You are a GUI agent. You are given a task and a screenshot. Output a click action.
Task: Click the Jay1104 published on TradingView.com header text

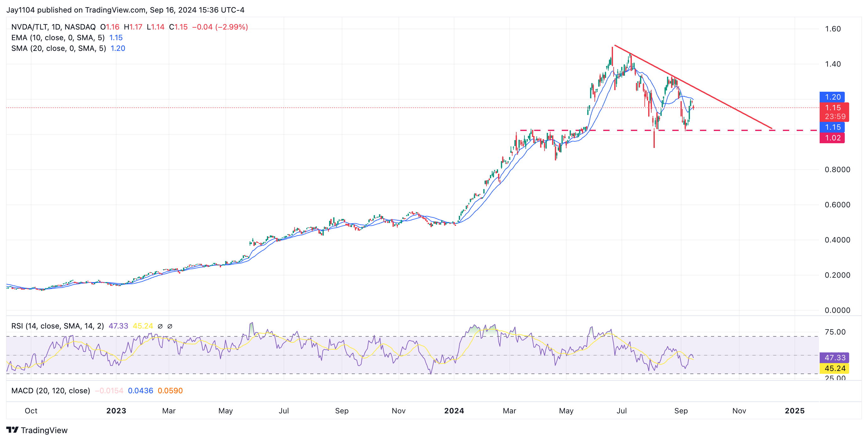pos(125,10)
